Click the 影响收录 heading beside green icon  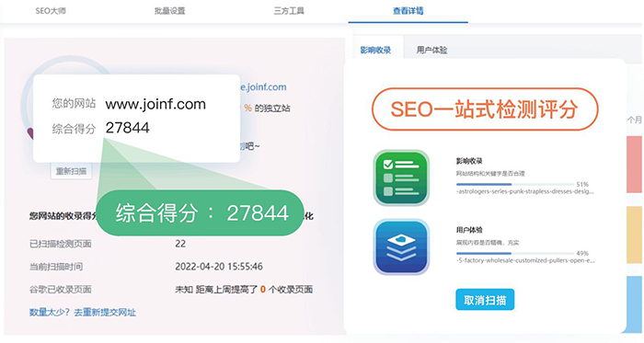[x=469, y=161]
